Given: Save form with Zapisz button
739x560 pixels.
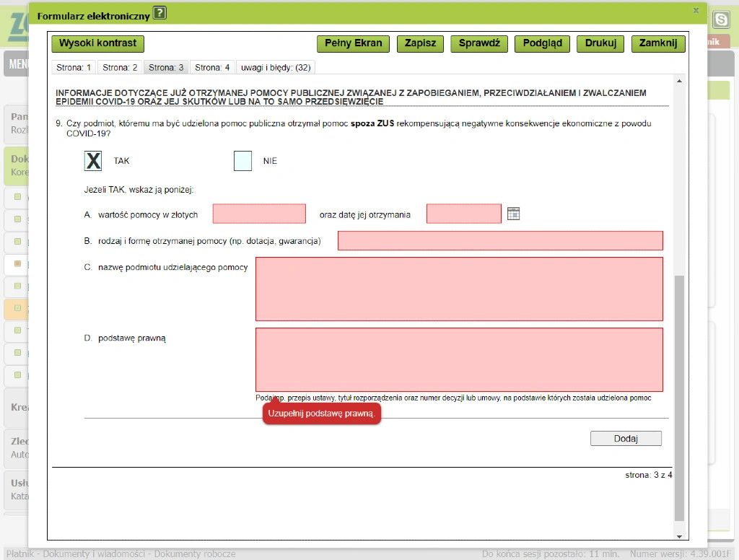Looking at the screenshot, I should [421, 43].
